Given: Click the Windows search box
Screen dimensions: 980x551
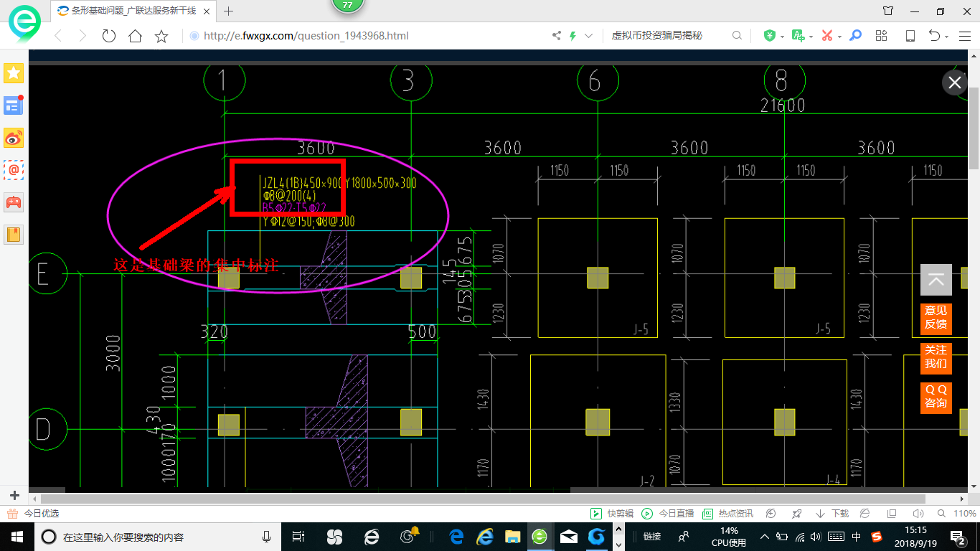Looking at the screenshot, I should pyautogui.click(x=158, y=537).
